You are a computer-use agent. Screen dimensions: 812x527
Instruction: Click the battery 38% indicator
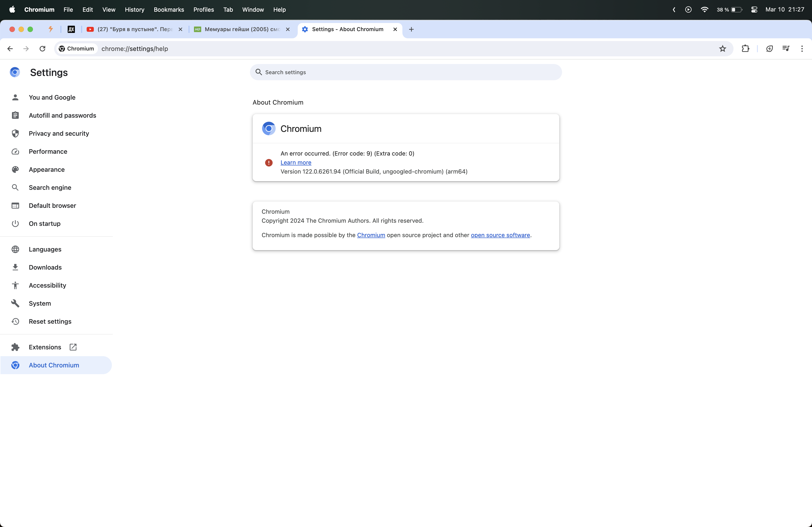click(729, 9)
